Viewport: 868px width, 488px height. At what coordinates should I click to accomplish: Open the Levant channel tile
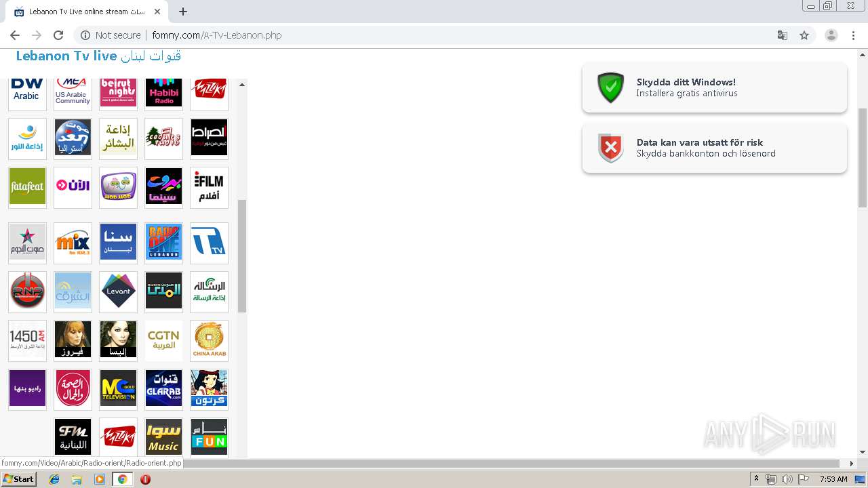(118, 291)
